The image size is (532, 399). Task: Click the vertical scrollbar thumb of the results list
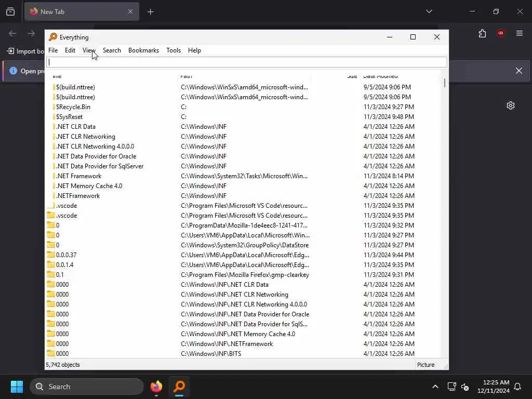445,83
